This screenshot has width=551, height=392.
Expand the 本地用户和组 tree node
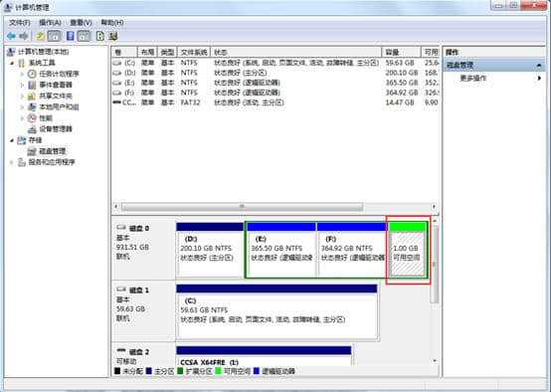click(x=22, y=106)
